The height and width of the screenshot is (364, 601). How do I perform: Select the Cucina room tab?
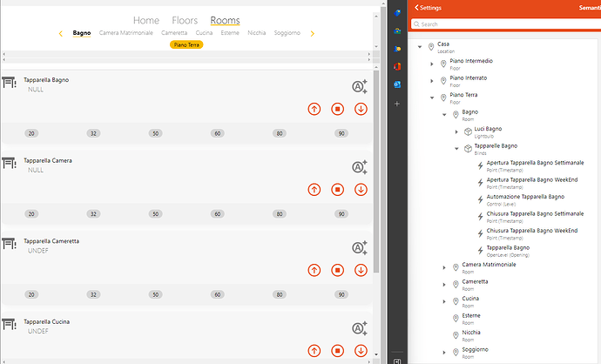(204, 33)
